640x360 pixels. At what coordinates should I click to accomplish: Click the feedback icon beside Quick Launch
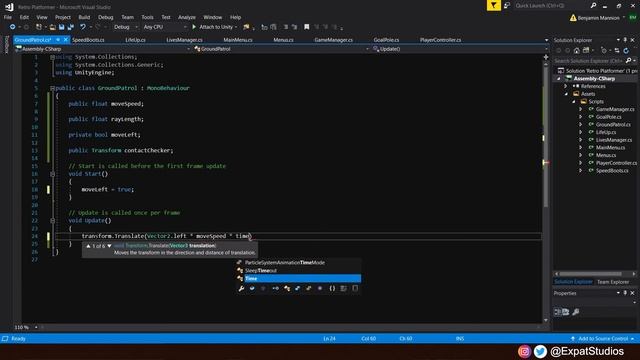pos(507,5)
